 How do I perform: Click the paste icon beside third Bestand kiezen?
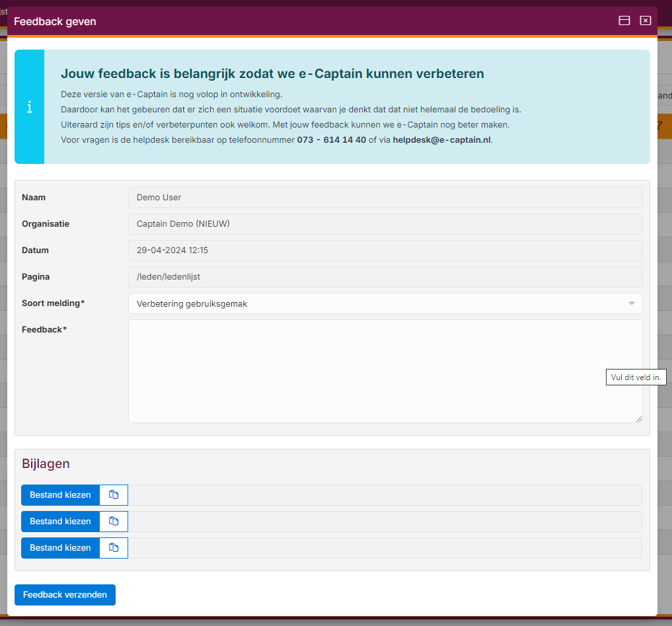pos(114,548)
